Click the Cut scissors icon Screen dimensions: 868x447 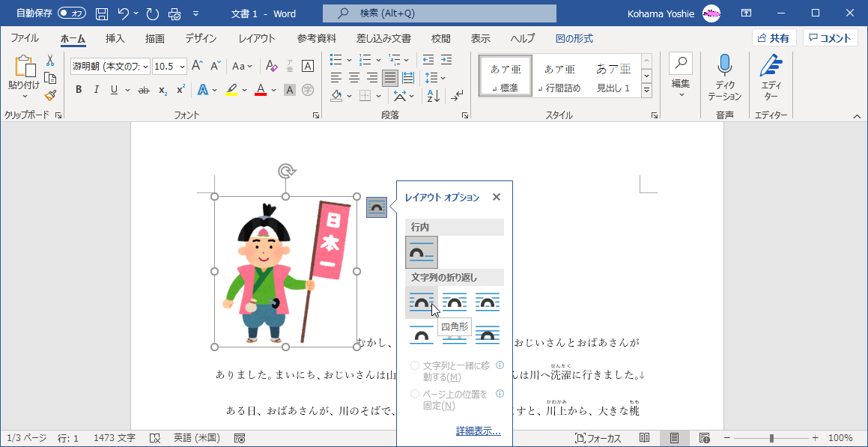(x=50, y=61)
